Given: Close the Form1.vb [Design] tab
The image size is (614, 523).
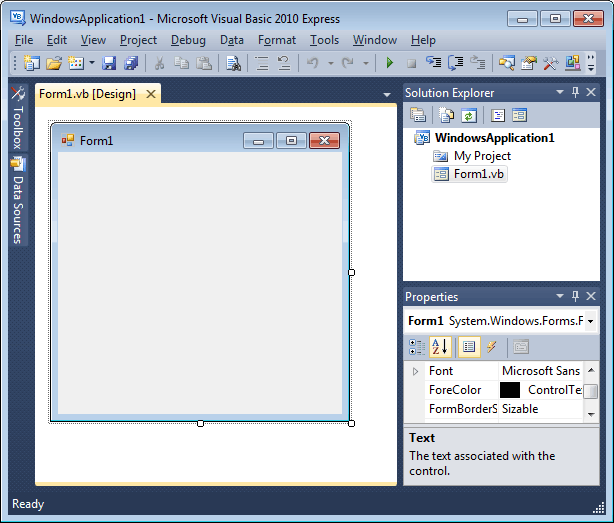Looking at the screenshot, I should 151,94.
